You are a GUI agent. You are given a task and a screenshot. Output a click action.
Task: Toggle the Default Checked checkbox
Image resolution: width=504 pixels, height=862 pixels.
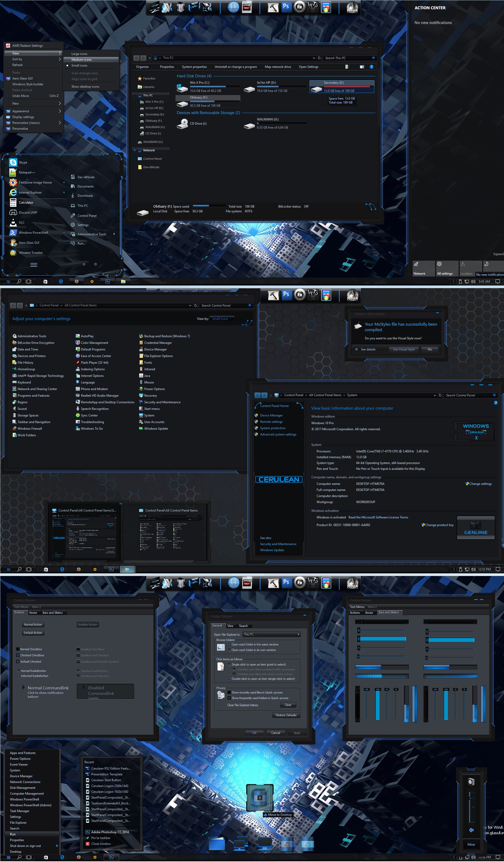[x=18, y=662]
